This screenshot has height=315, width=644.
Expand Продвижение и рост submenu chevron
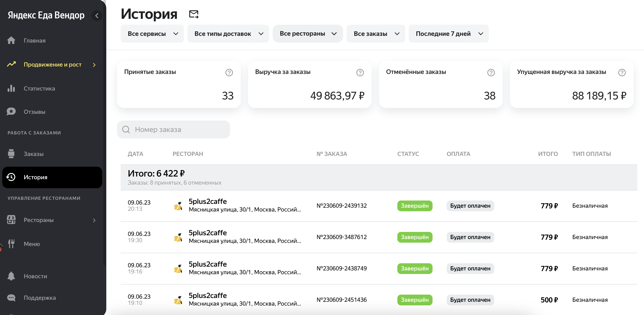coord(94,65)
